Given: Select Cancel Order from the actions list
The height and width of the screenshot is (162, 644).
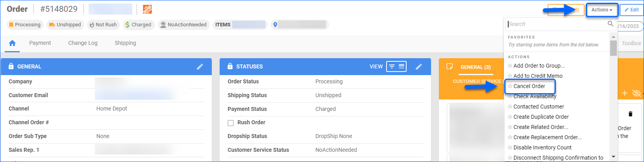Looking at the screenshot, I should [x=529, y=86].
